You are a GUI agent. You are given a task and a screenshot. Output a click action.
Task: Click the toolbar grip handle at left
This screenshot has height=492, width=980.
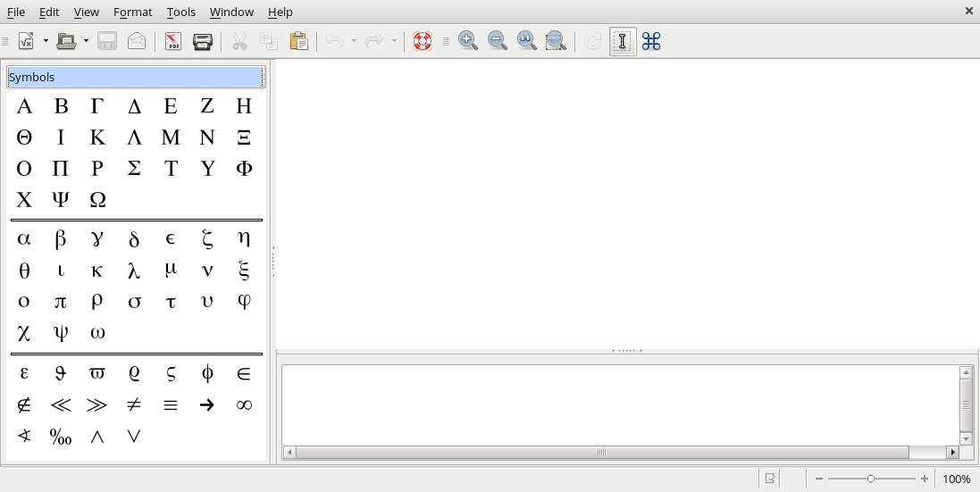[x=5, y=41]
